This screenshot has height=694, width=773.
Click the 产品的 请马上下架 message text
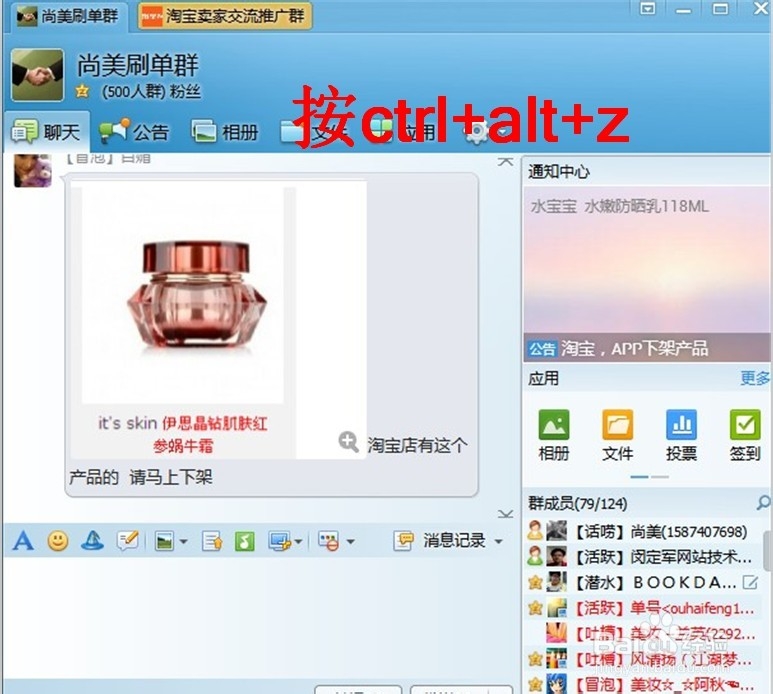pyautogui.click(x=141, y=477)
